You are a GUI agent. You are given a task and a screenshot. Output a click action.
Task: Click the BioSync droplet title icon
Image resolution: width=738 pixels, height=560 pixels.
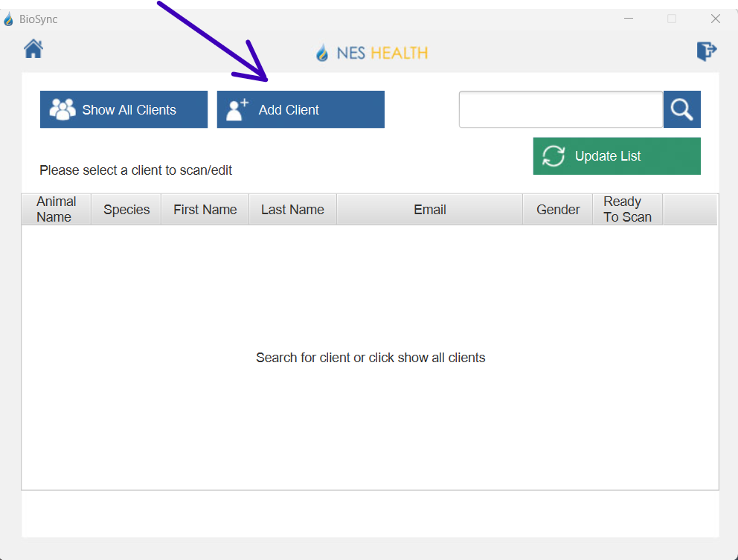[8, 19]
